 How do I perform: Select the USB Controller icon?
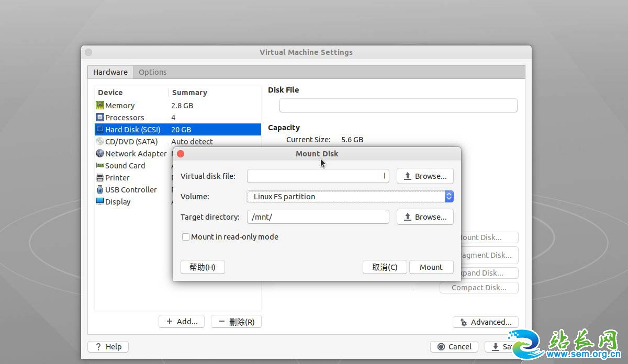point(100,190)
